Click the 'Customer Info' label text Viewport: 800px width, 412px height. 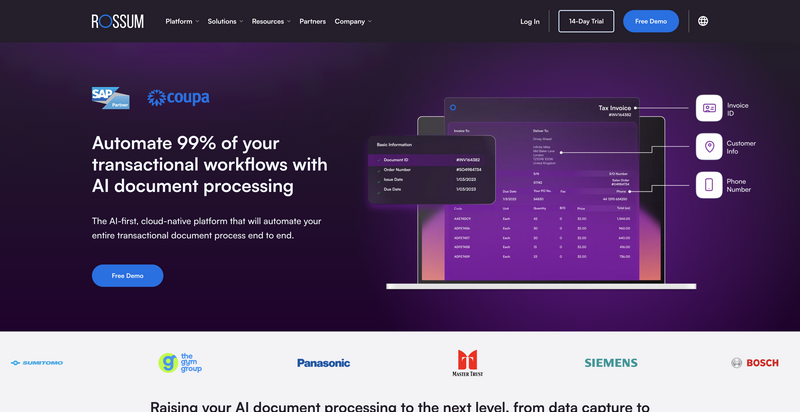741,147
